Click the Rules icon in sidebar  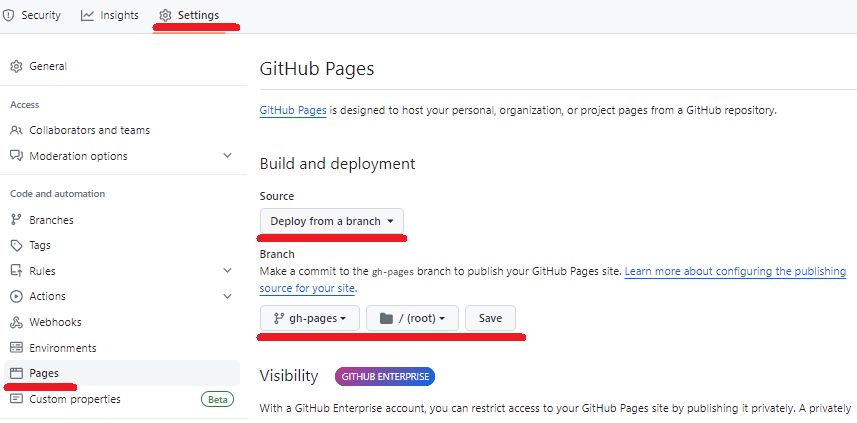16,271
